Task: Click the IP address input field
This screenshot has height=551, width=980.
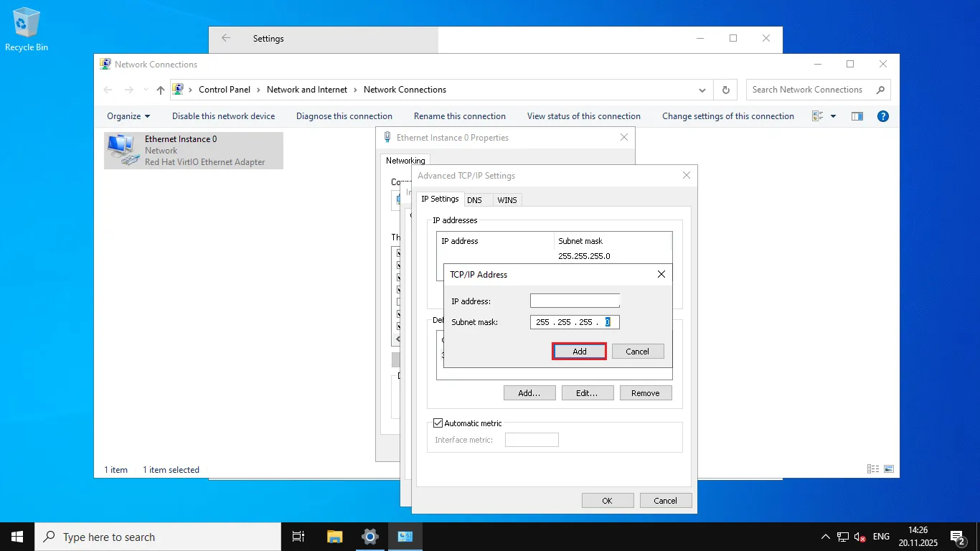Action: 575,301
